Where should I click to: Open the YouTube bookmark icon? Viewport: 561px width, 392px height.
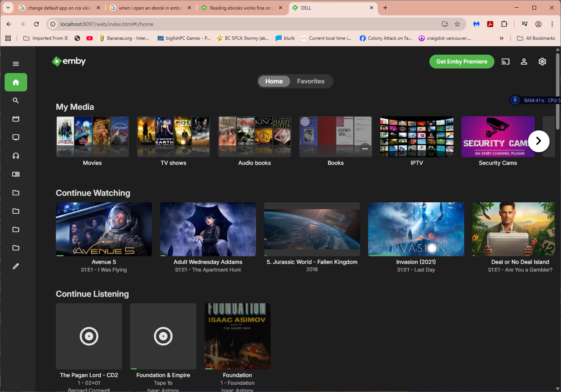click(90, 38)
